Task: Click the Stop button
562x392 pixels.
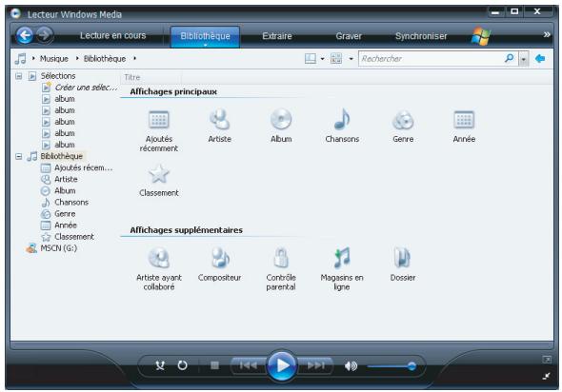Action: coord(214,365)
